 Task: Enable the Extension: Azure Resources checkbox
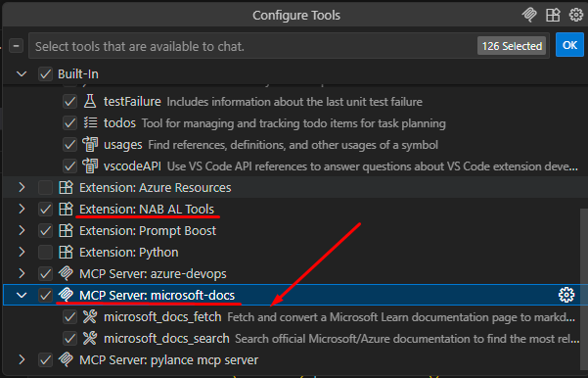pos(45,187)
